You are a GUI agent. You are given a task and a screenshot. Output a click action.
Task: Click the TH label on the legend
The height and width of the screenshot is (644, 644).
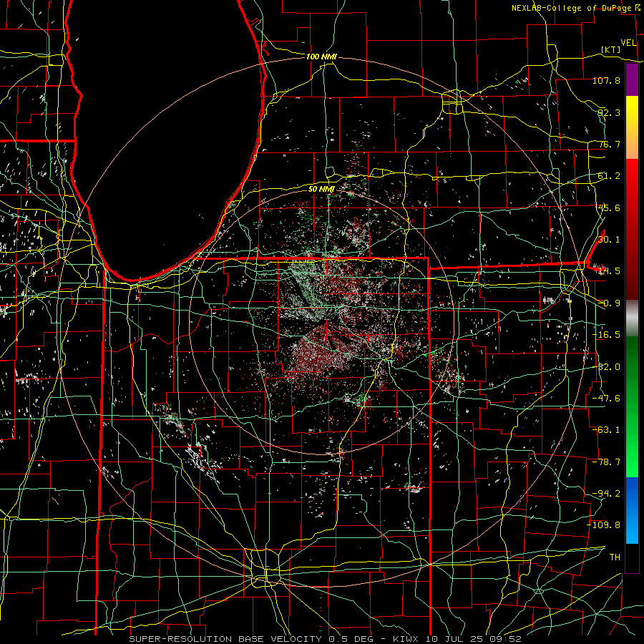[x=615, y=557]
